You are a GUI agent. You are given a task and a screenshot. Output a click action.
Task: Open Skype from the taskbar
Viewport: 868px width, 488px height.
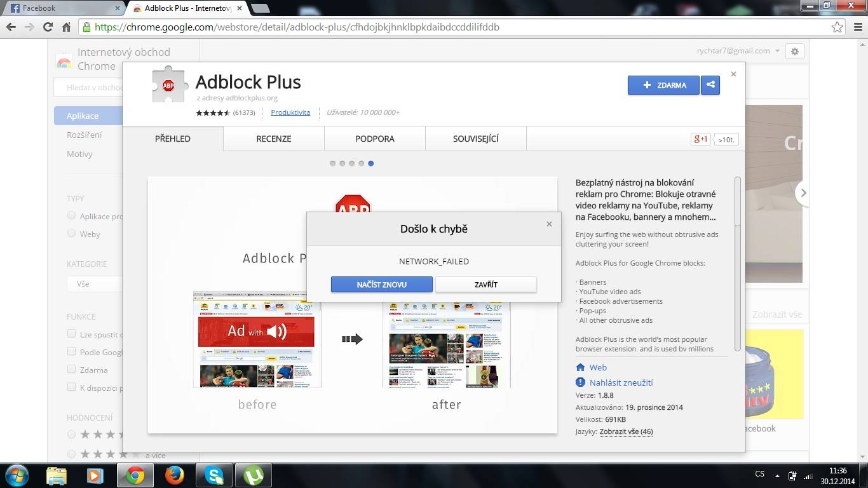pyautogui.click(x=214, y=475)
